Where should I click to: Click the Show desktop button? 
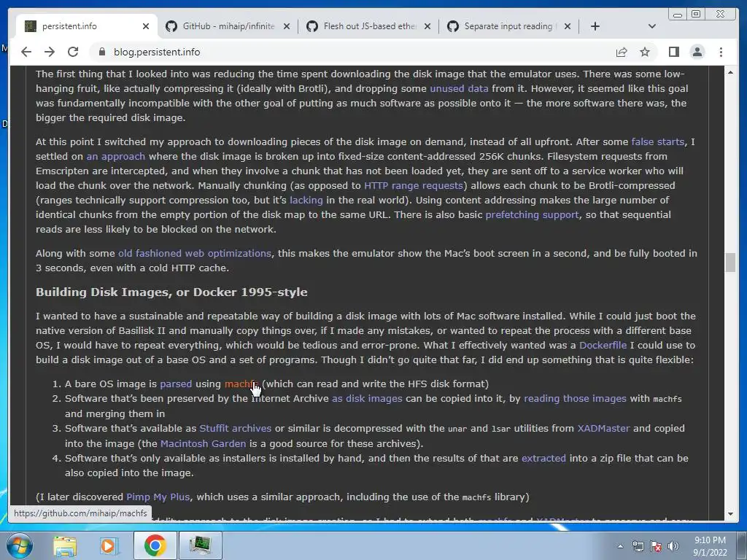[742, 545]
